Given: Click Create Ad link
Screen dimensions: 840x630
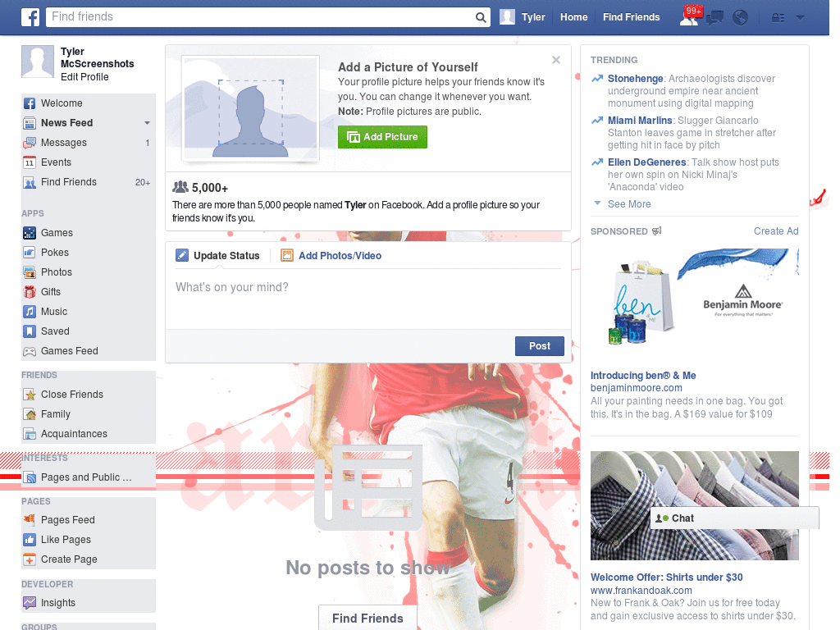Looking at the screenshot, I should 776,231.
